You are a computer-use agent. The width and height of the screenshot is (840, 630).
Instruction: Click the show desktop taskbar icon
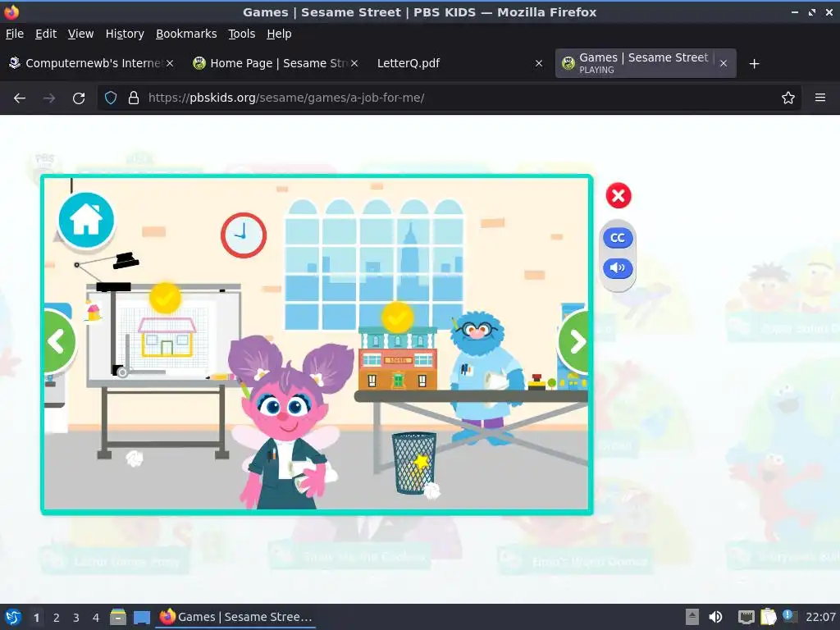click(x=142, y=617)
